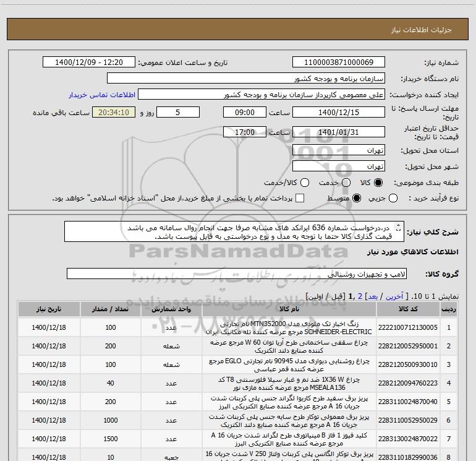Click the کد کالا column header
Screen dimensions: 476x461
pos(408,309)
